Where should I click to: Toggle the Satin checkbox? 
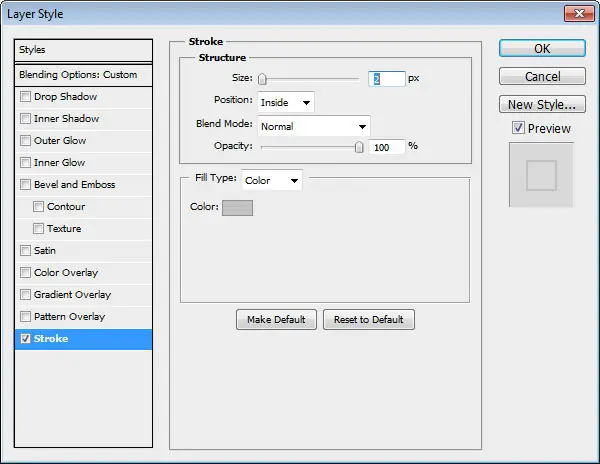pos(25,251)
